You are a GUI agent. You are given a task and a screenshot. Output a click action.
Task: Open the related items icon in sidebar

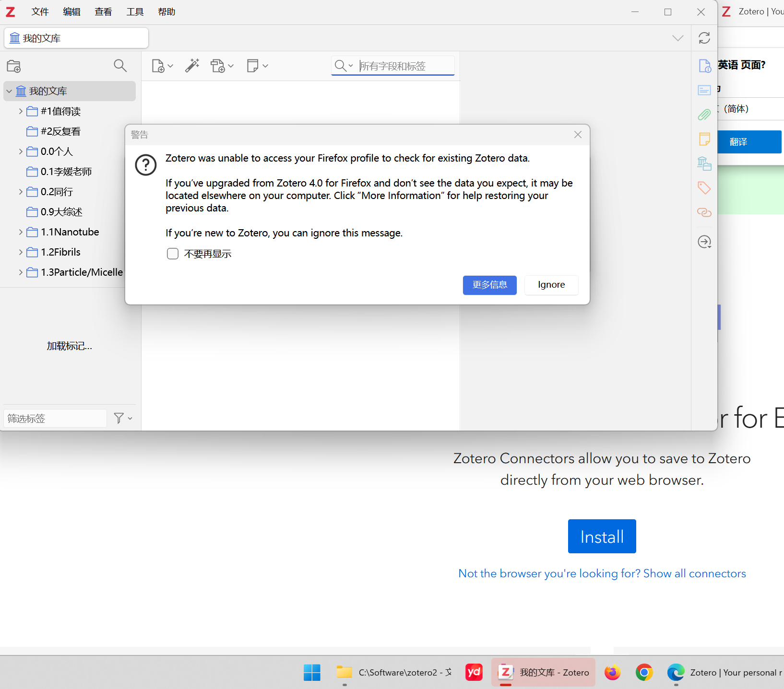(x=704, y=212)
